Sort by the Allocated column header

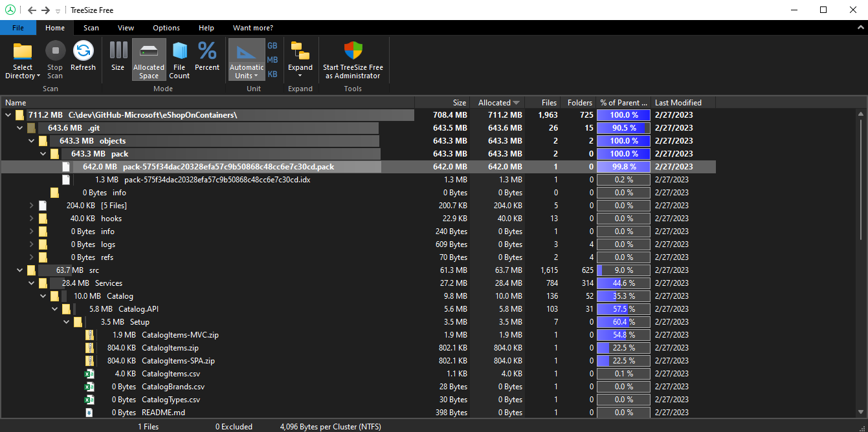click(498, 102)
